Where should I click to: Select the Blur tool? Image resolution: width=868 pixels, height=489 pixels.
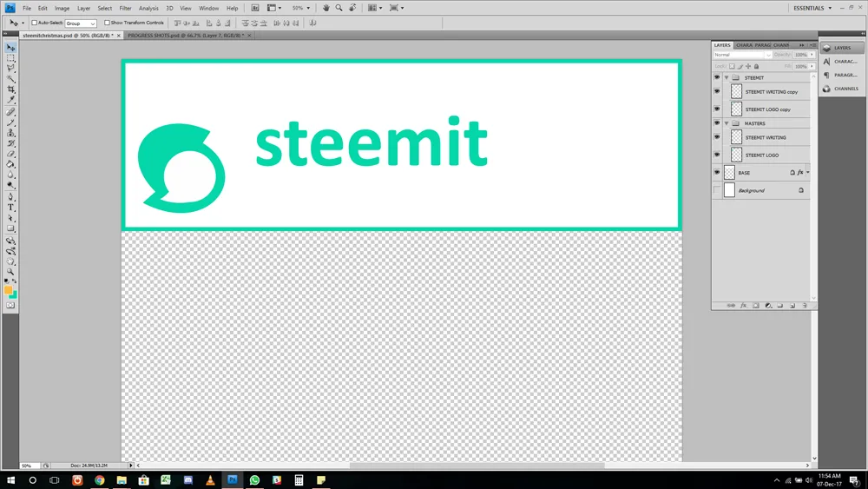[x=10, y=175]
